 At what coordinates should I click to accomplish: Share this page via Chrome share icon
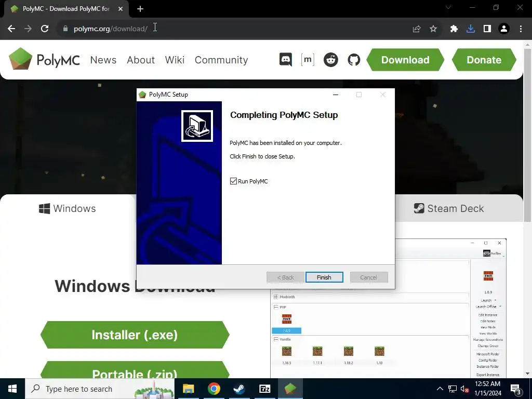(417, 29)
